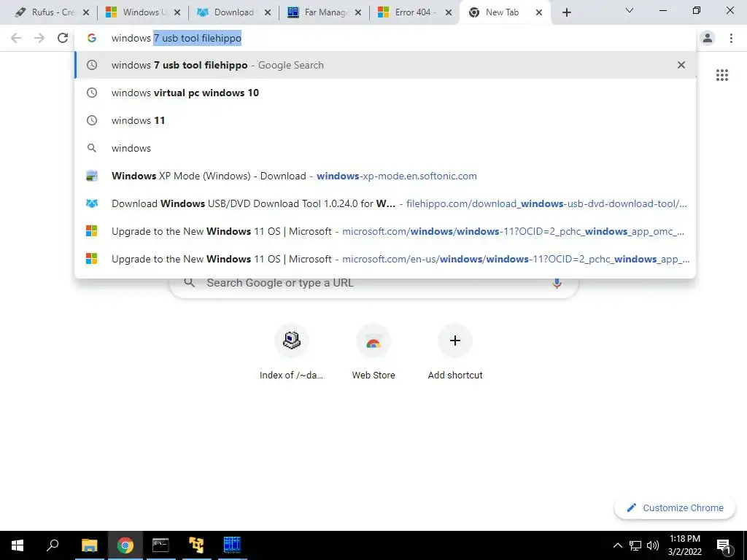Reload the page
The height and width of the screenshot is (560, 747).
click(x=63, y=38)
